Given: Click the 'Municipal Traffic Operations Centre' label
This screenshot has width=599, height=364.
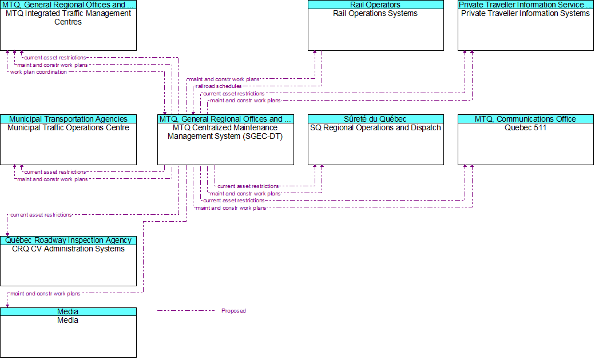Looking at the screenshot, I should [x=69, y=128].
